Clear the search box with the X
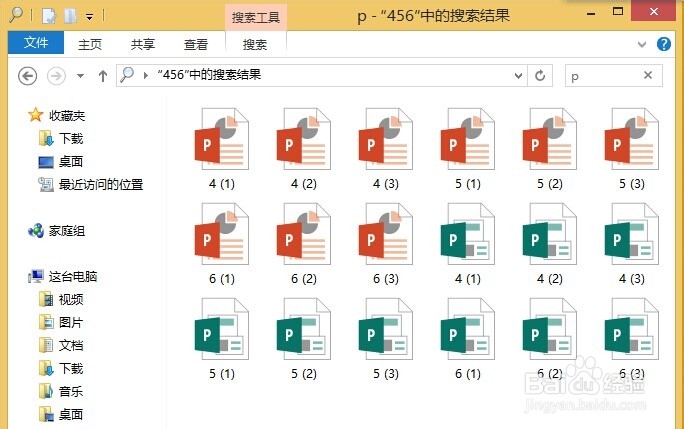This screenshot has width=684, height=429. [x=648, y=75]
